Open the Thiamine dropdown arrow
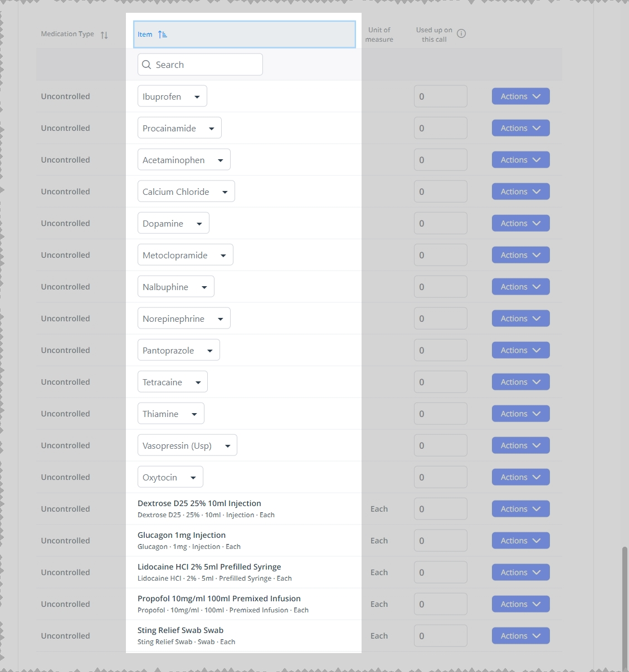Screen dimensions: 629x672 194,414
